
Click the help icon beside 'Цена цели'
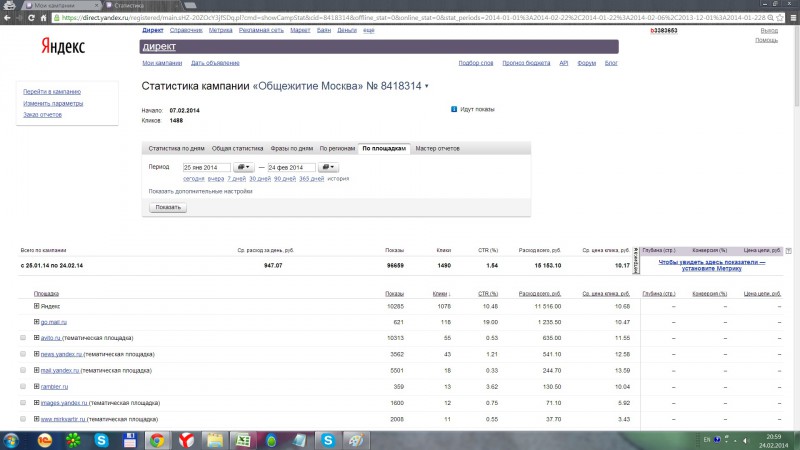coord(788,251)
